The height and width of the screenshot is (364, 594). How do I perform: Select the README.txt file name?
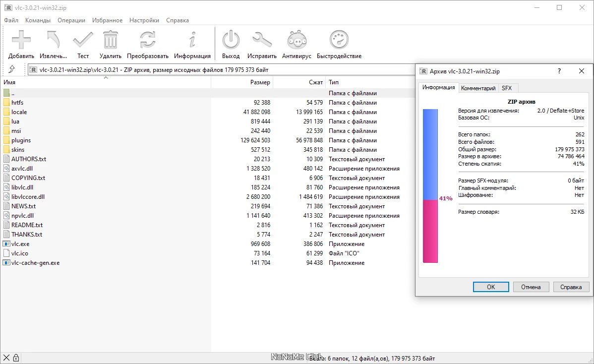tap(27, 225)
